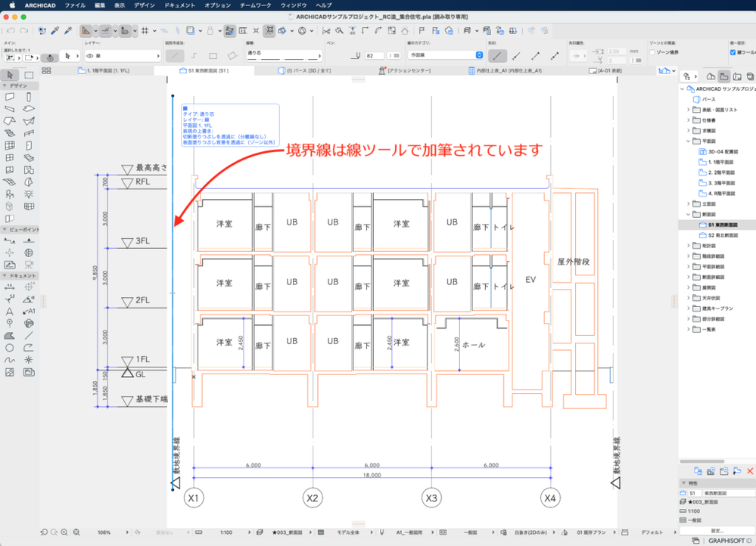Select the Lamp tool in toolbox
The image size is (756, 546).
click(29, 194)
